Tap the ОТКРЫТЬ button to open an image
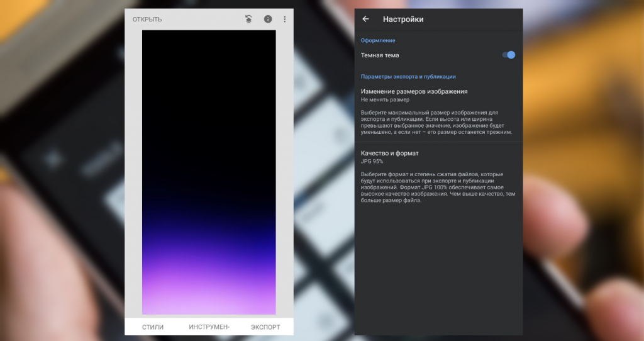 (x=147, y=20)
